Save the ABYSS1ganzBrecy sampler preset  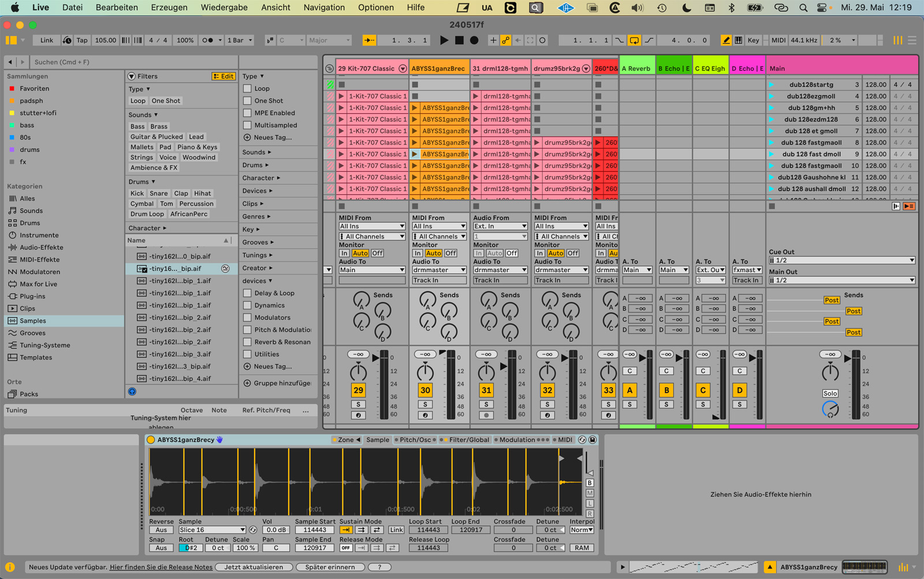click(592, 440)
